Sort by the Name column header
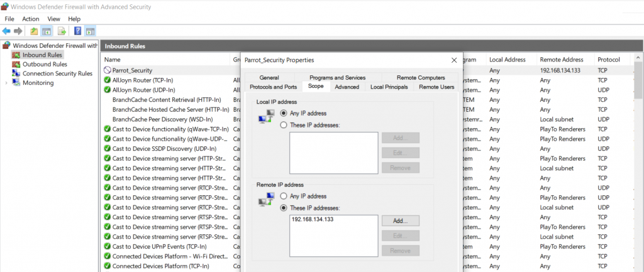The height and width of the screenshot is (272, 644). [112, 60]
